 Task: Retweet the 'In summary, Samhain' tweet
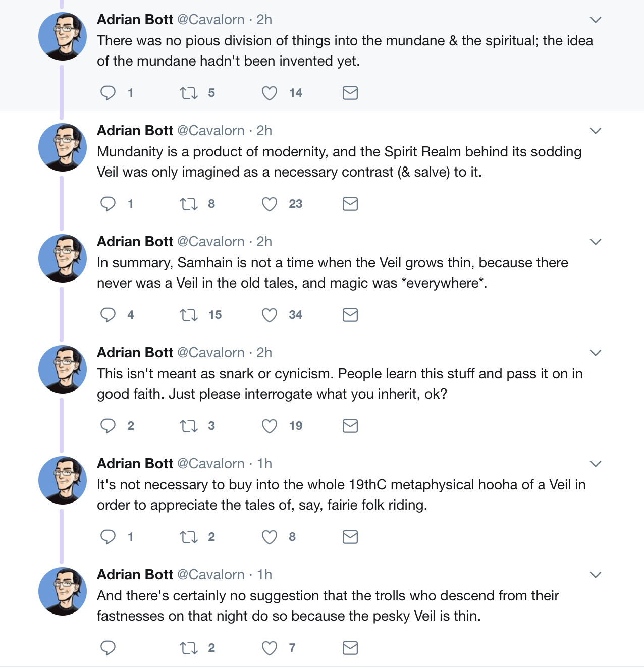click(x=189, y=315)
